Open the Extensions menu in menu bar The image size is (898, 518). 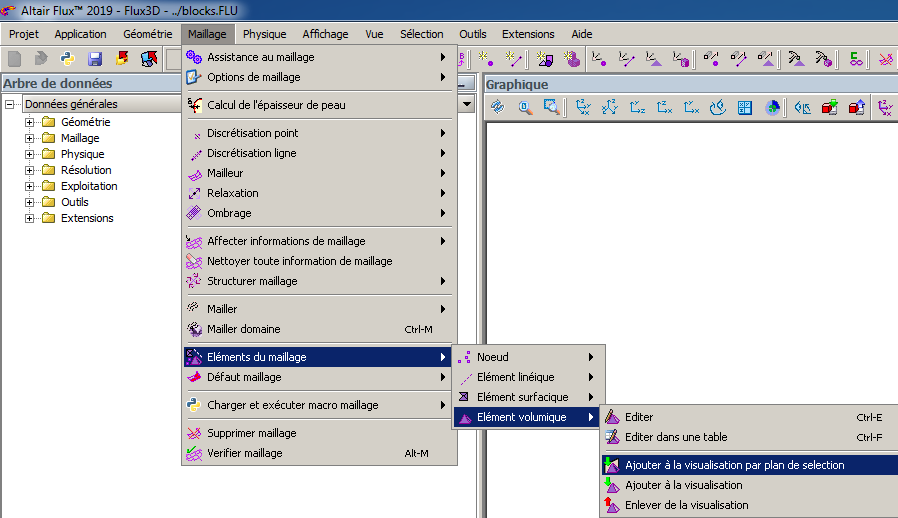(528, 34)
